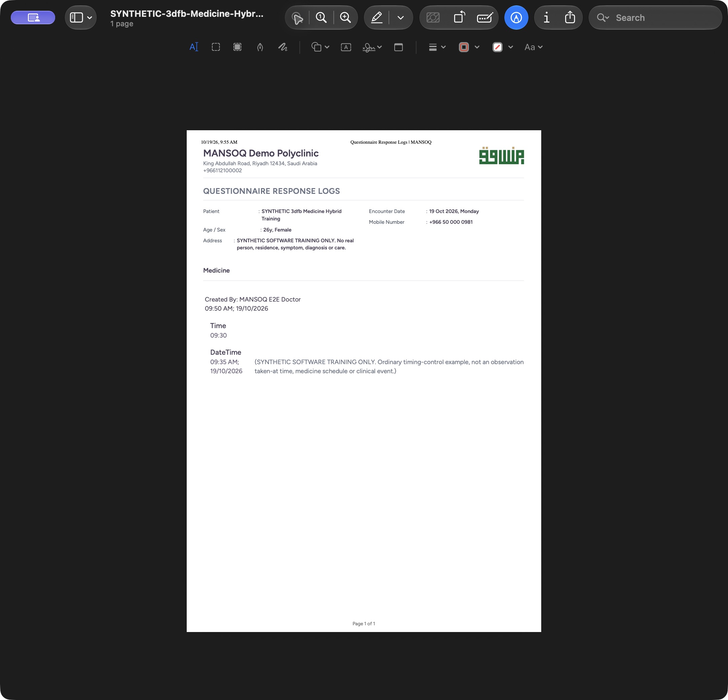Click the encounter date 19 Oct 2026, Monday

(454, 211)
